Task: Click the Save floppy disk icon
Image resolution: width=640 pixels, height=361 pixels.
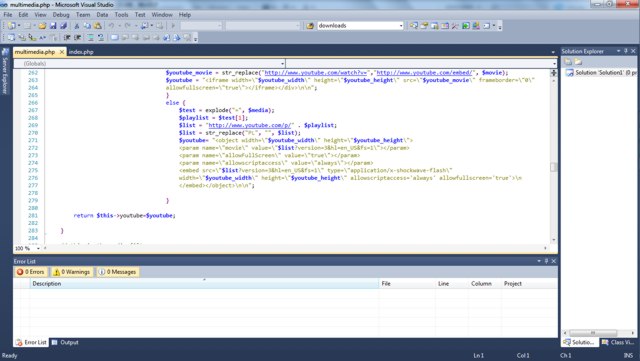Action: click(x=53, y=26)
